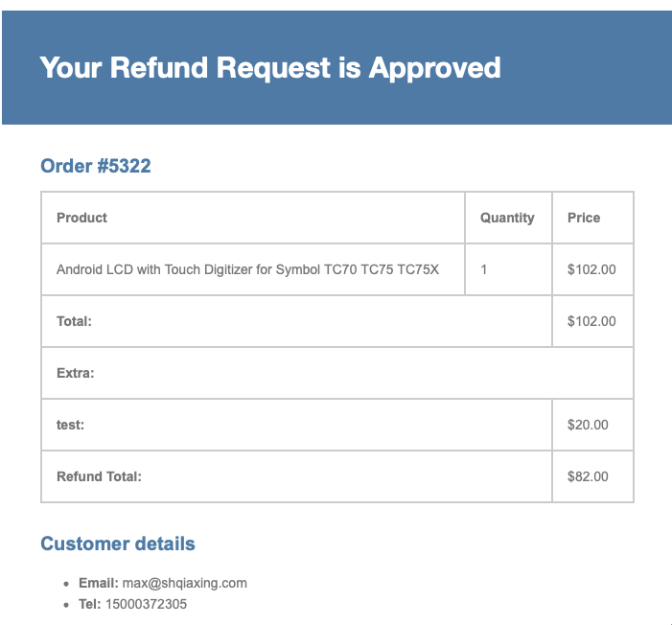Click the Android LCD with Touch Digitizer product name

click(x=247, y=269)
